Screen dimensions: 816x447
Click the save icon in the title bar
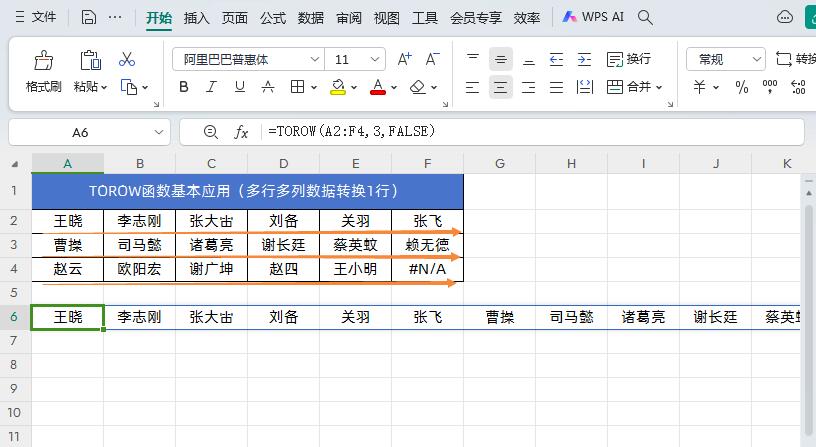[x=89, y=17]
